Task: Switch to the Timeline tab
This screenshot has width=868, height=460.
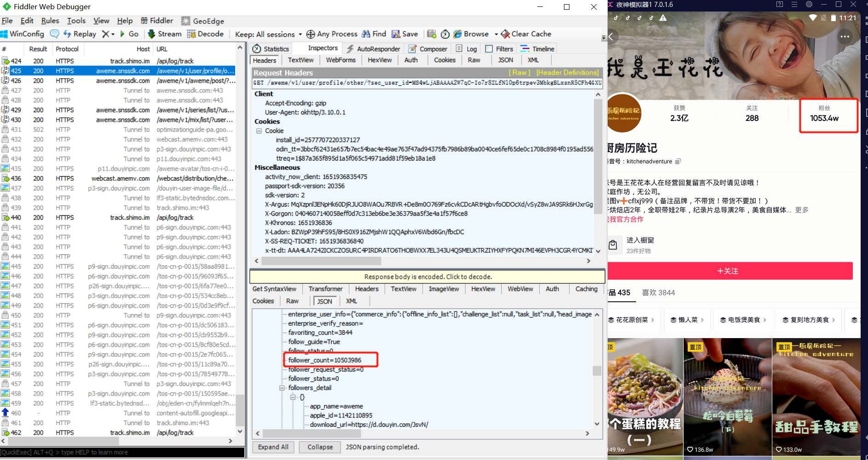Action: (x=537, y=49)
